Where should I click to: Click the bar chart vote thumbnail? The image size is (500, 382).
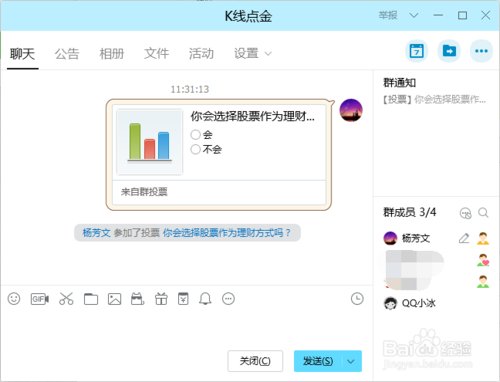(149, 142)
